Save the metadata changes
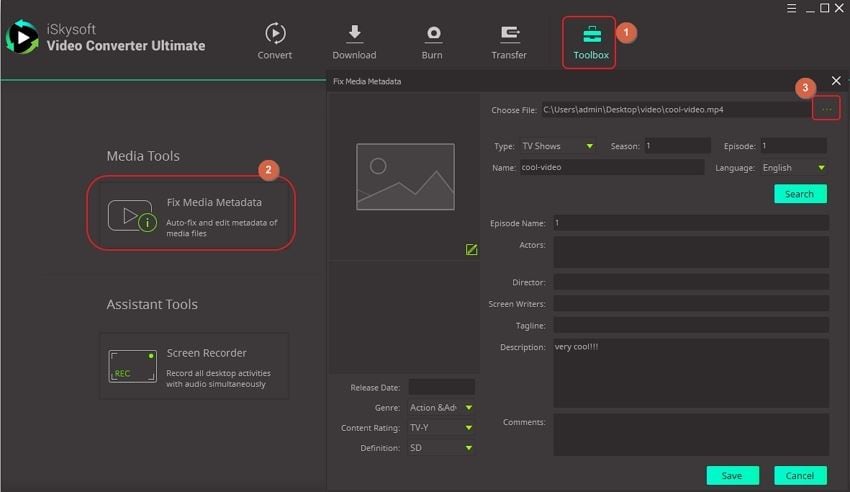This screenshot has height=492, width=850. pyautogui.click(x=732, y=475)
